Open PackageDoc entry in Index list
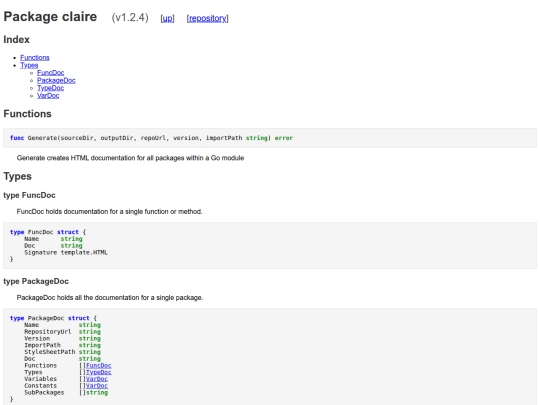The image size is (540, 405). coord(56,80)
